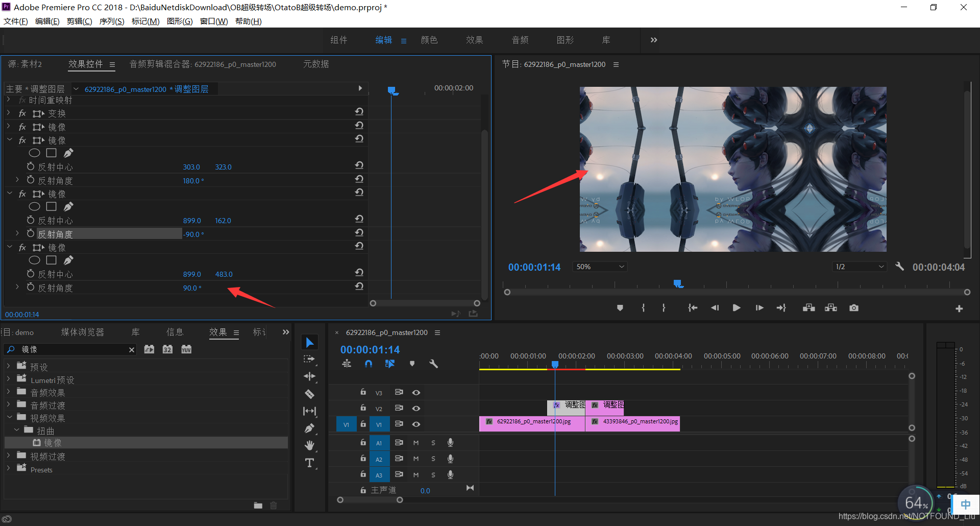Create ellipse mask for second 镜像 effect
This screenshot has width=980, height=526.
34,153
